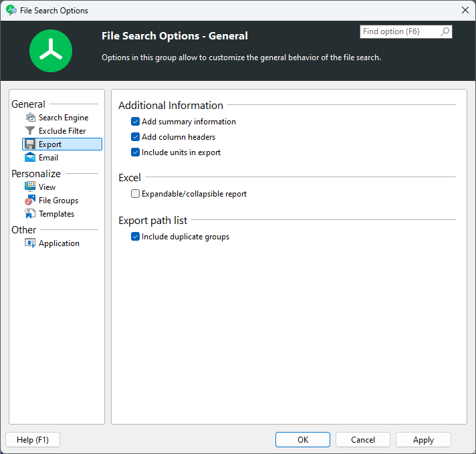This screenshot has height=454, width=476.
Task: Click the Export path list heading
Action: (x=152, y=221)
